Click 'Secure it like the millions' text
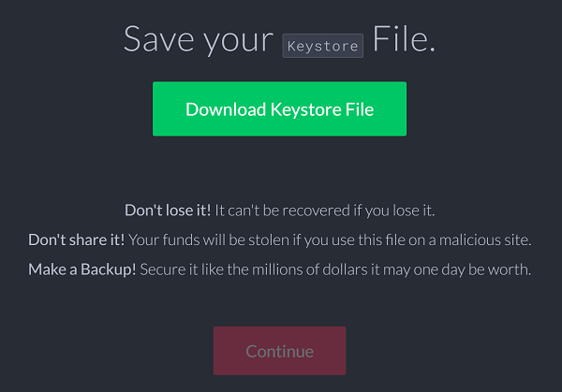This screenshot has height=392, width=562. click(221, 269)
